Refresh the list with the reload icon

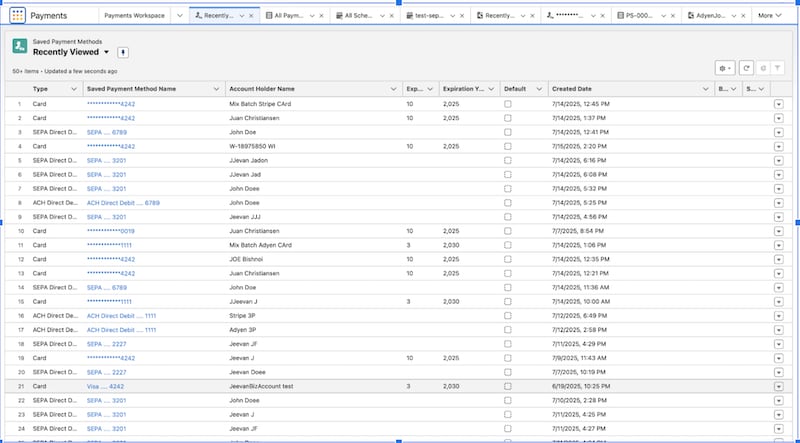click(x=746, y=67)
